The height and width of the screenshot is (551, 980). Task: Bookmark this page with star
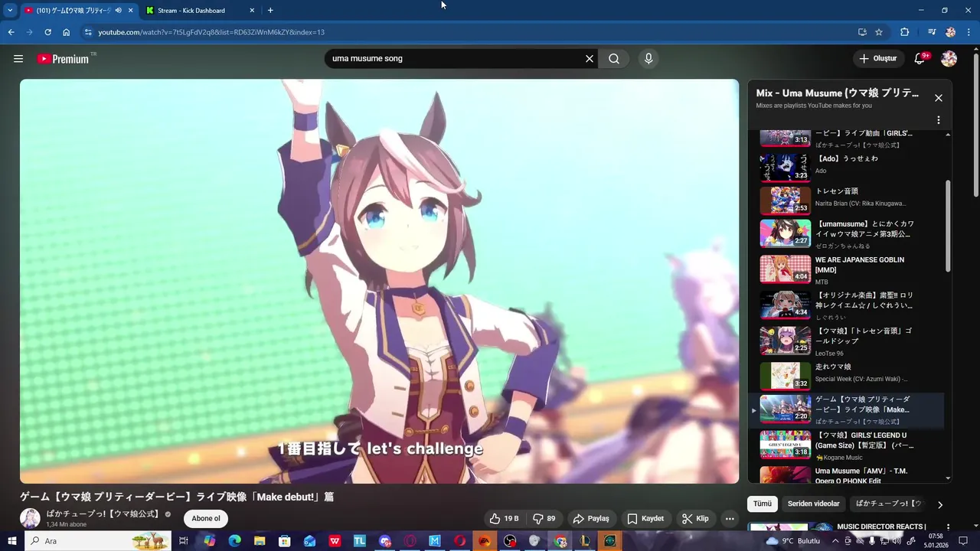pyautogui.click(x=879, y=32)
